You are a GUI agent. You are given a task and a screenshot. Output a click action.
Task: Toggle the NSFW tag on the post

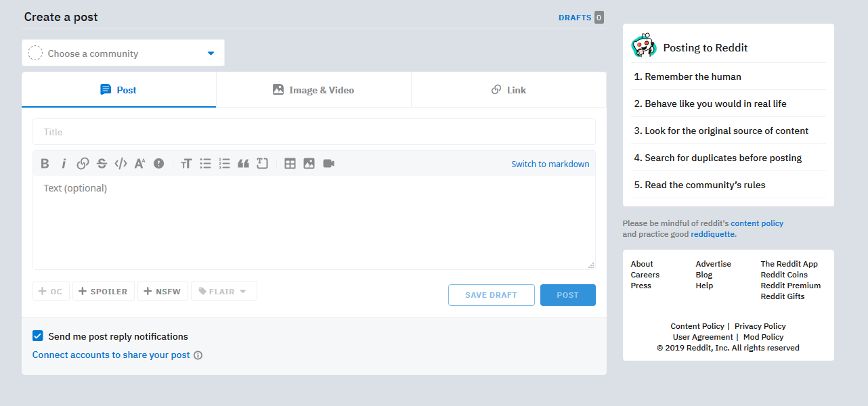click(x=162, y=292)
